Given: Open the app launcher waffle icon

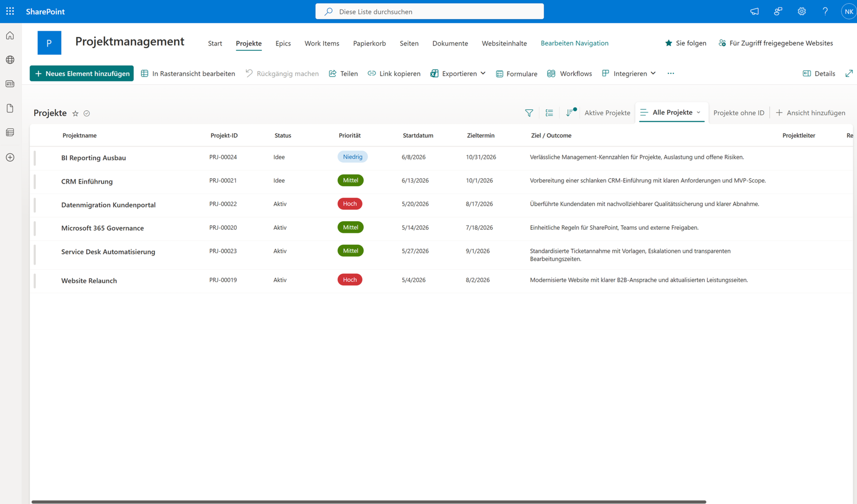Looking at the screenshot, I should [10, 11].
